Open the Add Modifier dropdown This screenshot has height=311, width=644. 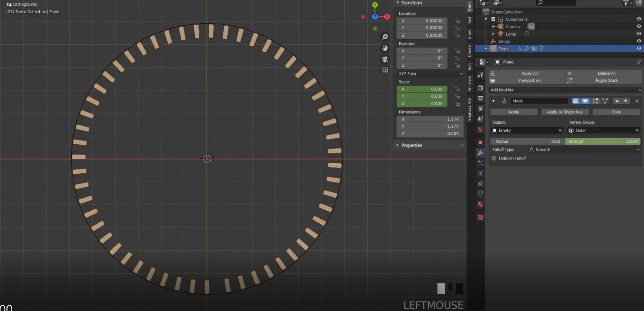tap(565, 90)
